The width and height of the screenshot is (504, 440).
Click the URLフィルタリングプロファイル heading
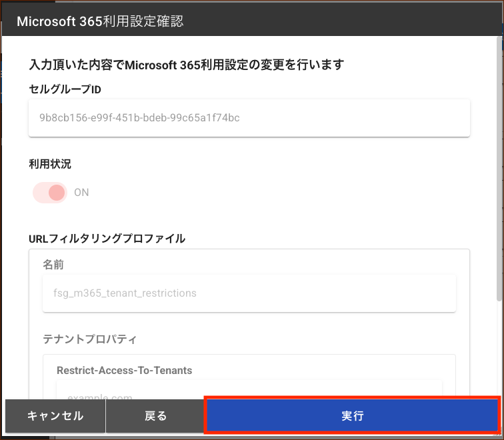coord(107,239)
